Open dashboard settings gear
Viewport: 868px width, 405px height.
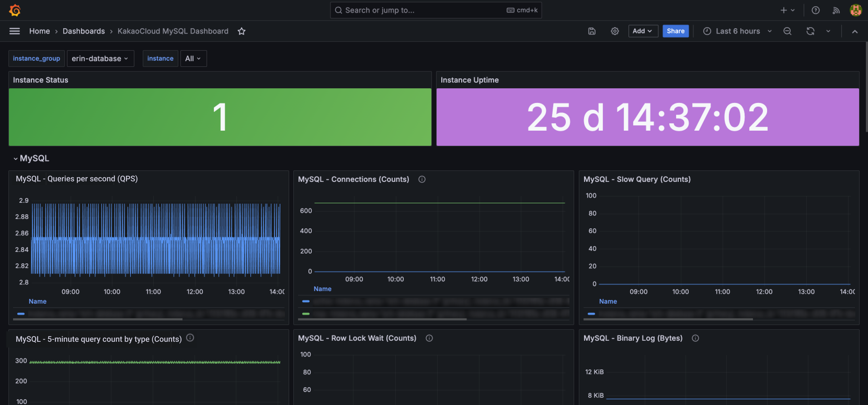point(615,31)
